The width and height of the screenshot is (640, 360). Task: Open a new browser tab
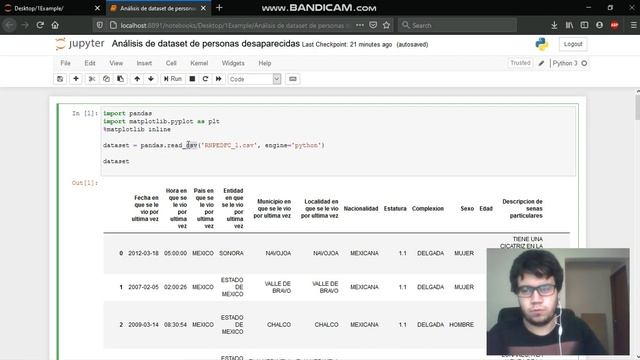click(219, 8)
